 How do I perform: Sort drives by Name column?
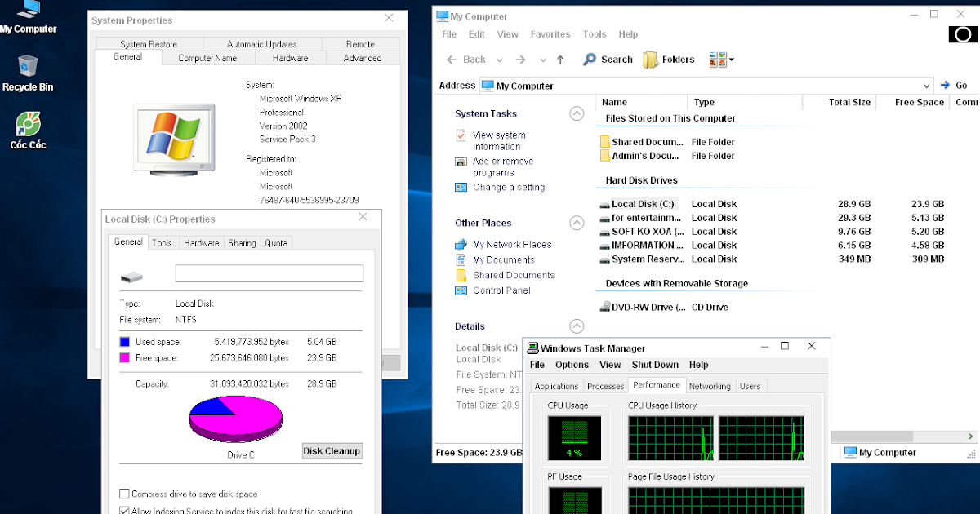coord(641,102)
